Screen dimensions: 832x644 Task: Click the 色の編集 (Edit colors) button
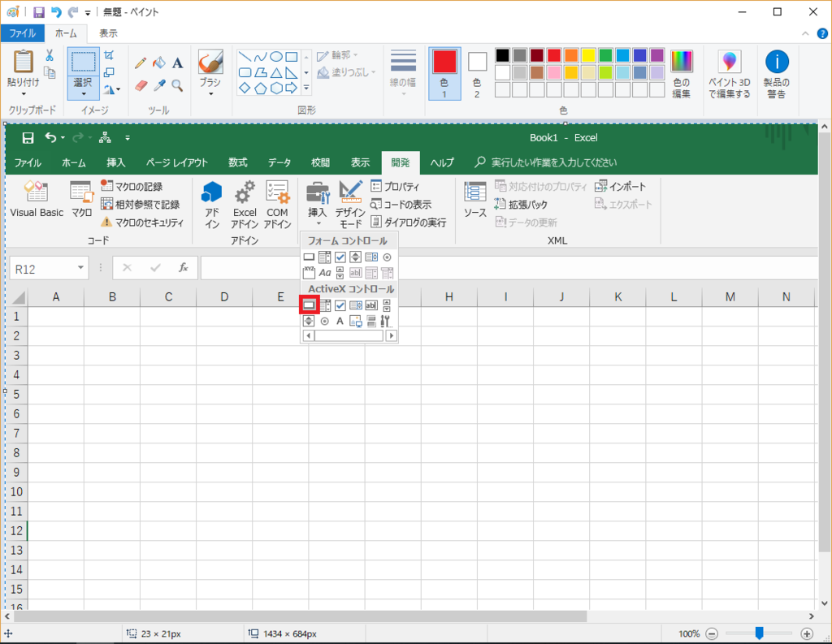(x=683, y=70)
